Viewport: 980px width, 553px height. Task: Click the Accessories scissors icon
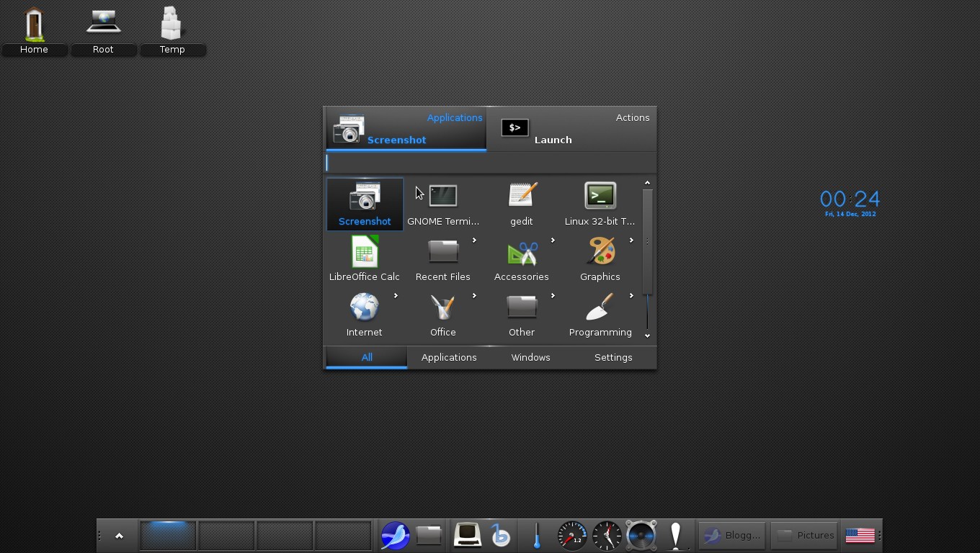521,251
